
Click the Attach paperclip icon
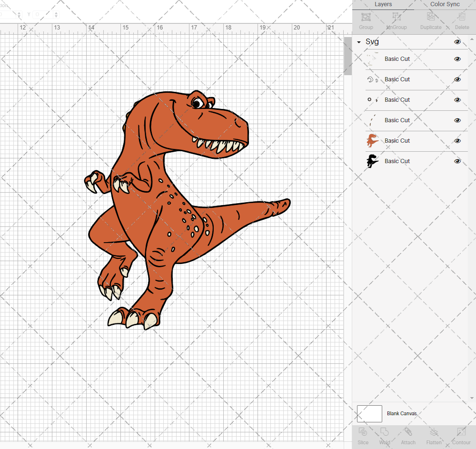(x=408, y=432)
